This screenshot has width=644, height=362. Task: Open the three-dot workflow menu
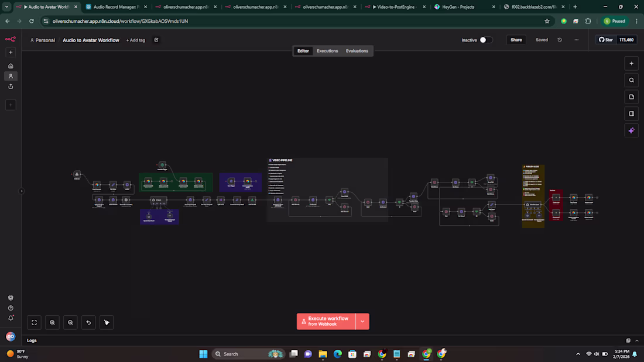click(x=576, y=40)
